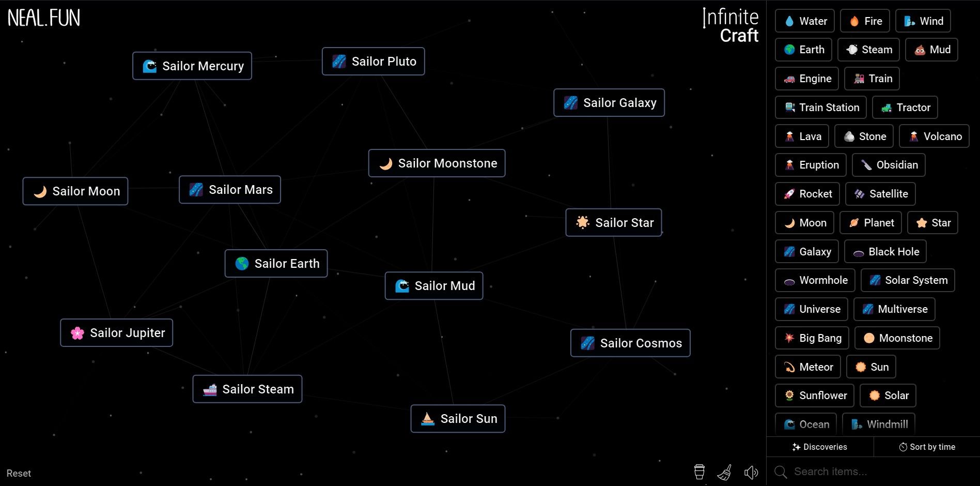
Task: Select the Multiverse element
Action: click(895, 309)
